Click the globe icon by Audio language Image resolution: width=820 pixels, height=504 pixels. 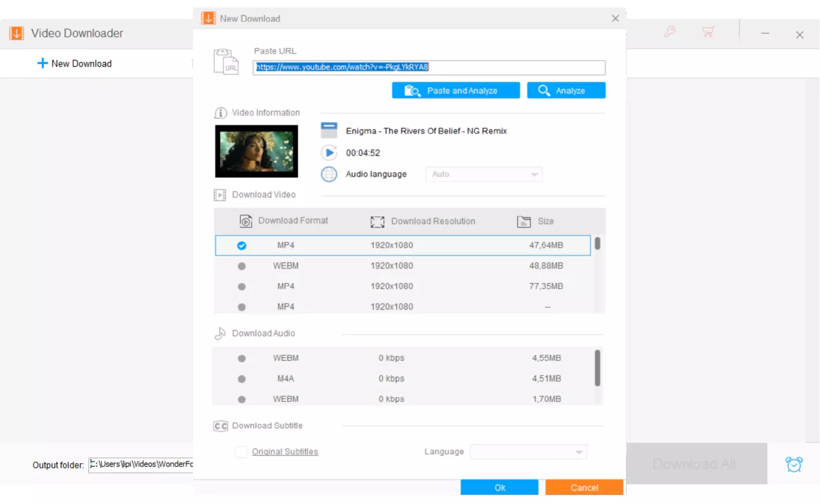click(x=329, y=174)
